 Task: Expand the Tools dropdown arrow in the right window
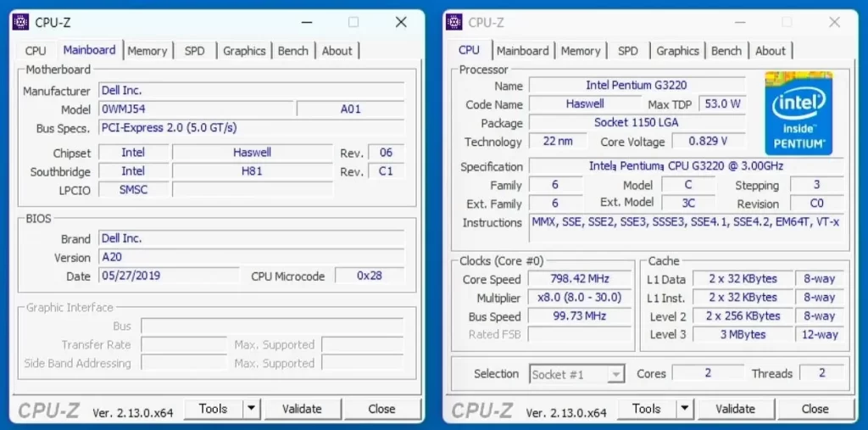684,409
